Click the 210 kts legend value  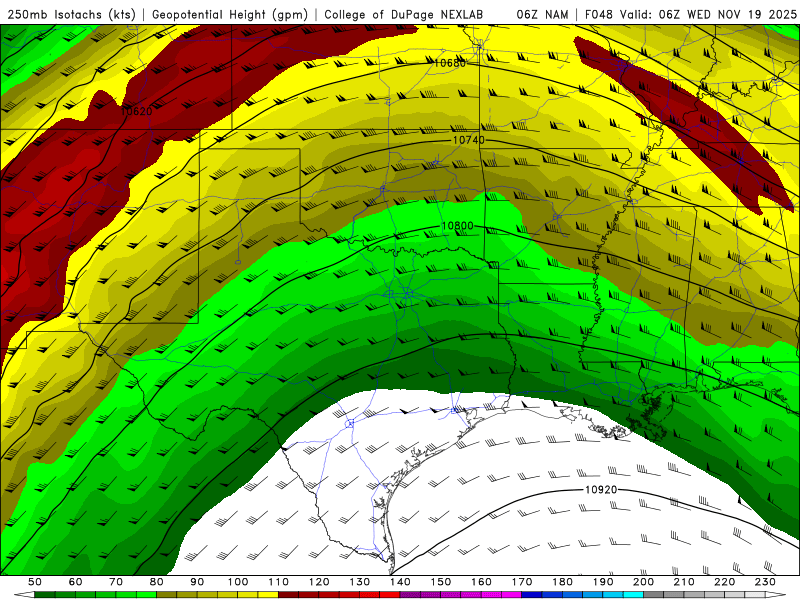(684, 582)
